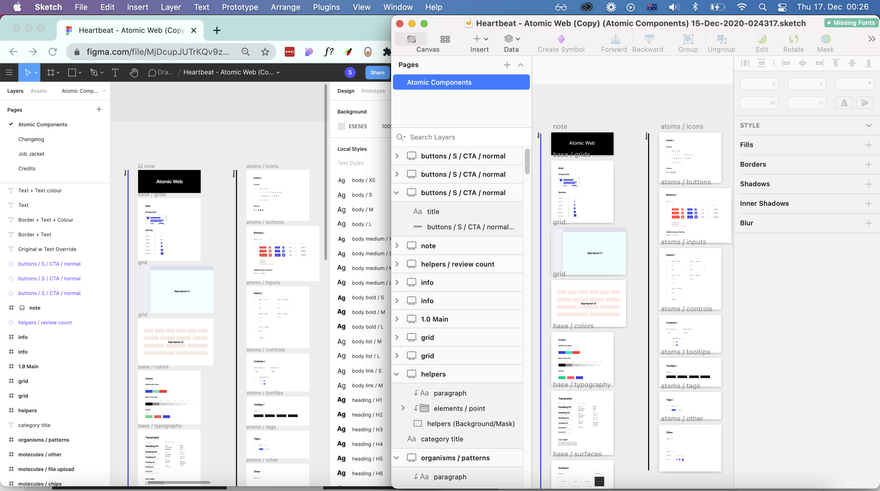This screenshot has height=491, width=880.
Task: Switch Sketch to Components view
Action: pyautogui.click(x=445, y=39)
